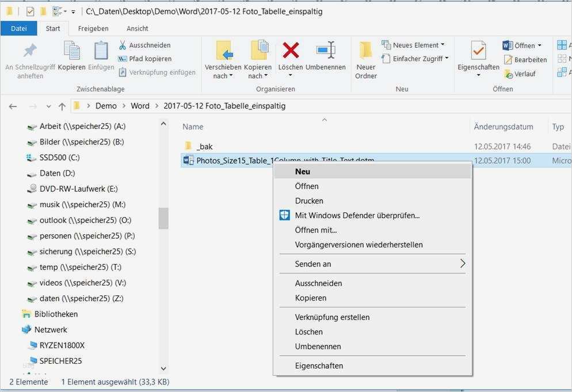The width and height of the screenshot is (572, 392).
Task: Click sidebar scrollbar up arrow
Action: (163, 124)
